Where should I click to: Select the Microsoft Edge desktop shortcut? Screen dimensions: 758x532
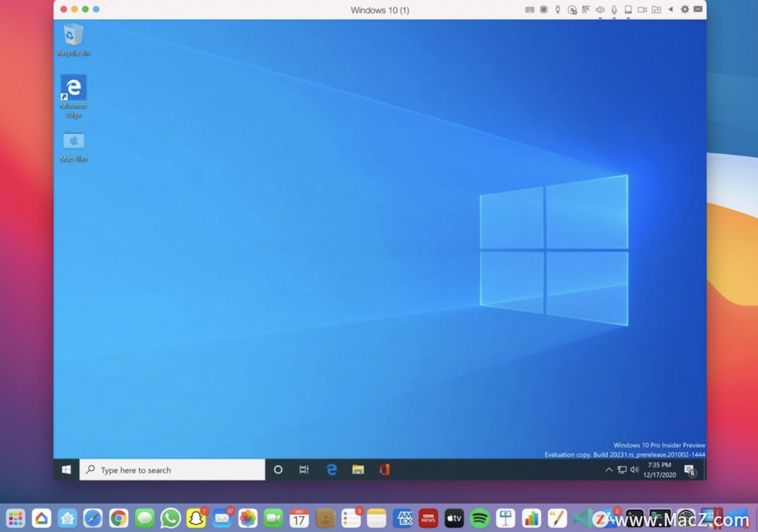coord(73,96)
